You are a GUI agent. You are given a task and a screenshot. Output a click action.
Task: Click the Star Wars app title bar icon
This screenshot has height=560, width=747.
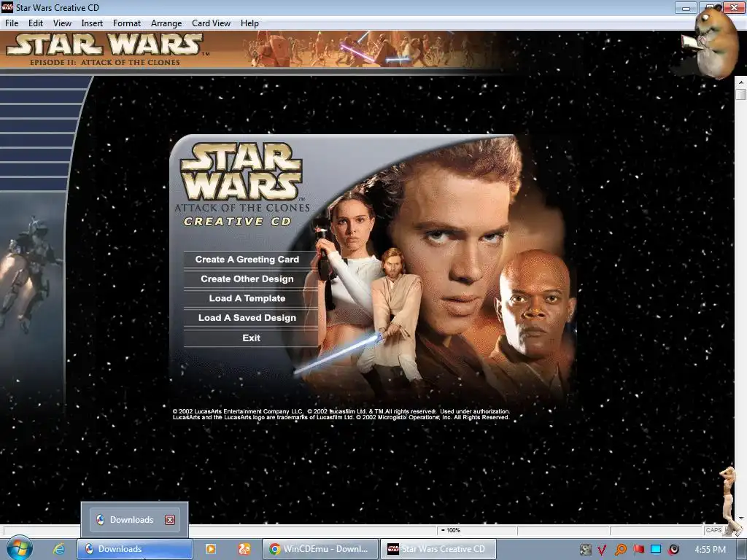(7, 7)
